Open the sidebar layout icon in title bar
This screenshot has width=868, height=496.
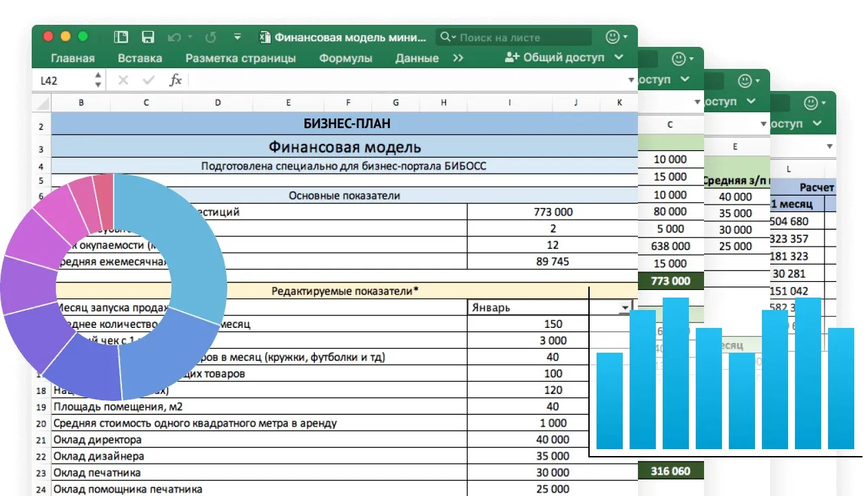(121, 37)
